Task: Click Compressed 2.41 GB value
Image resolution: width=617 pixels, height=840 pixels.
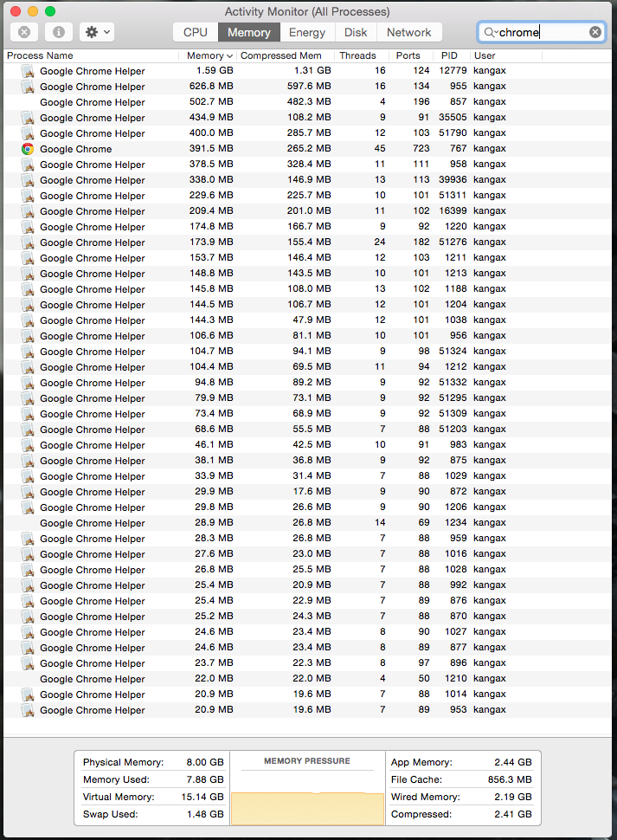Action: (513, 814)
